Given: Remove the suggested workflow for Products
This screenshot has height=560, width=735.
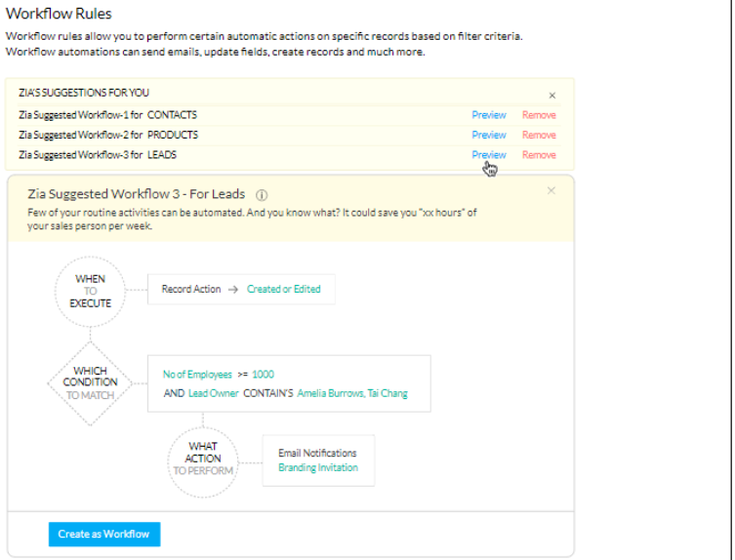Looking at the screenshot, I should 539,135.
